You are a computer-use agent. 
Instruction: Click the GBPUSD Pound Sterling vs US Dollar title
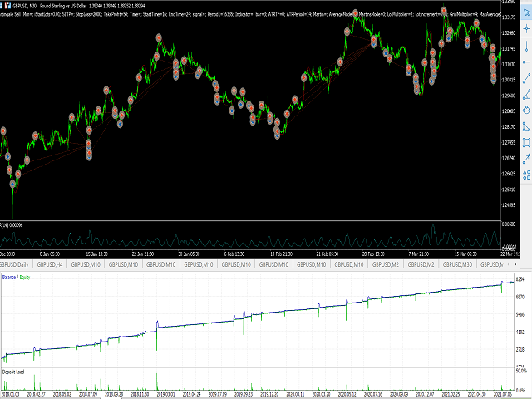(x=52, y=6)
